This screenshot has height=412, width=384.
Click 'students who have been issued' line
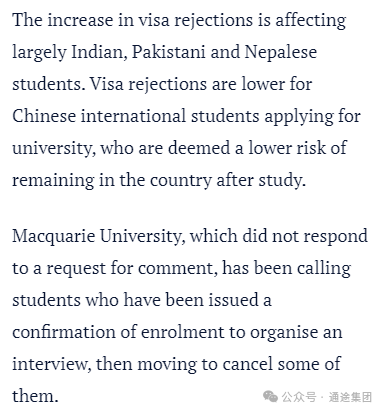pos(142,300)
